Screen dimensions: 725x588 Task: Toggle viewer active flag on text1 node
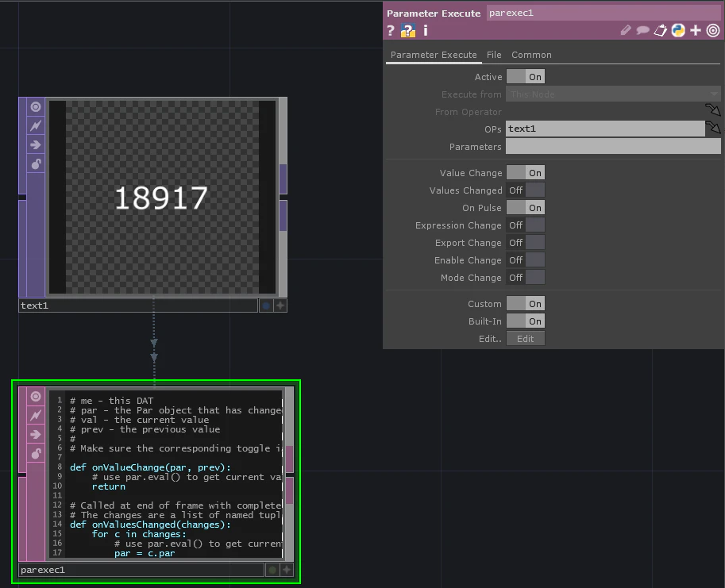36,107
